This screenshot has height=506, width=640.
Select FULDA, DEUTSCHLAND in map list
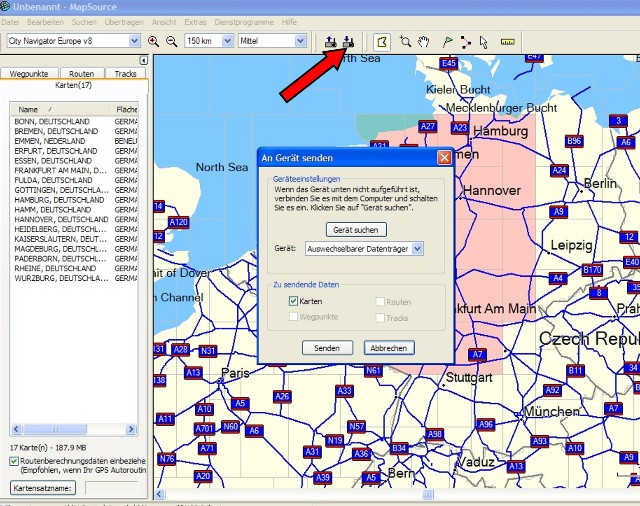[53, 180]
